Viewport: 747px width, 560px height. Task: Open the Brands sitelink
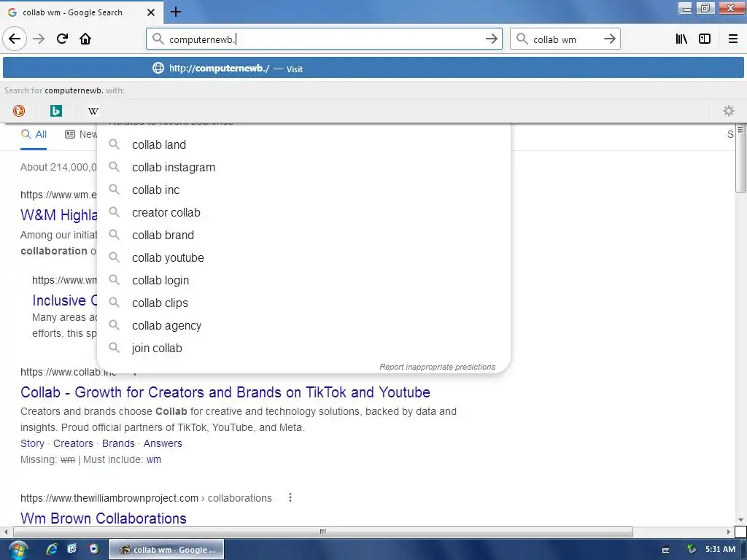coord(118,443)
